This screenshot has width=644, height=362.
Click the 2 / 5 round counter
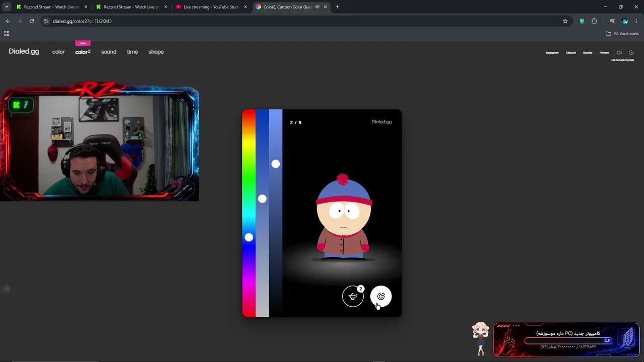pyautogui.click(x=296, y=123)
